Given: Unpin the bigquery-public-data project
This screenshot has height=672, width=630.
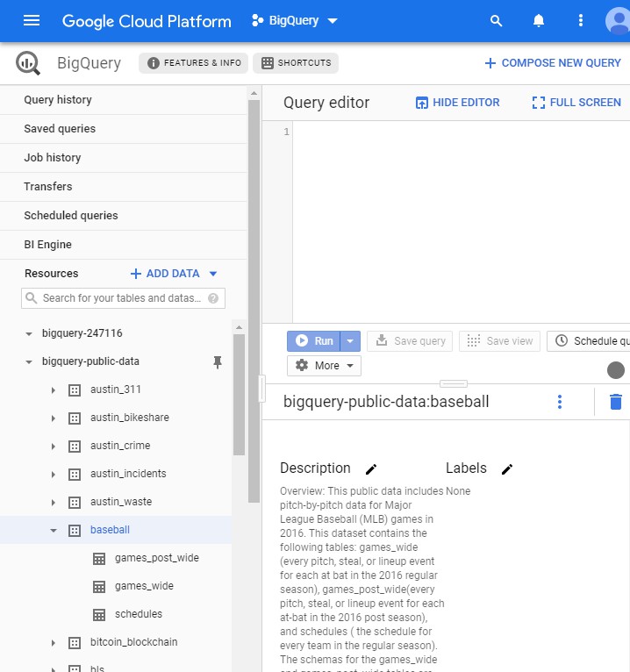Looking at the screenshot, I should point(218,361).
